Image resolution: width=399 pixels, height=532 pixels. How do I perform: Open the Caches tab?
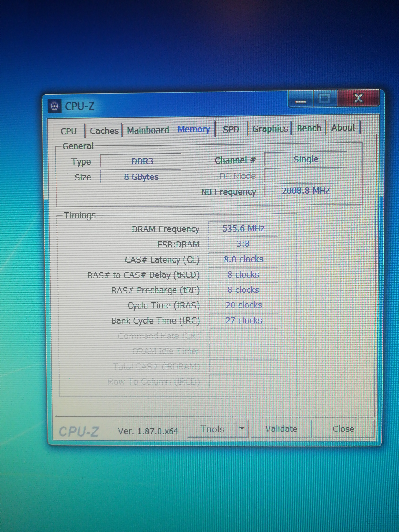pos(104,131)
